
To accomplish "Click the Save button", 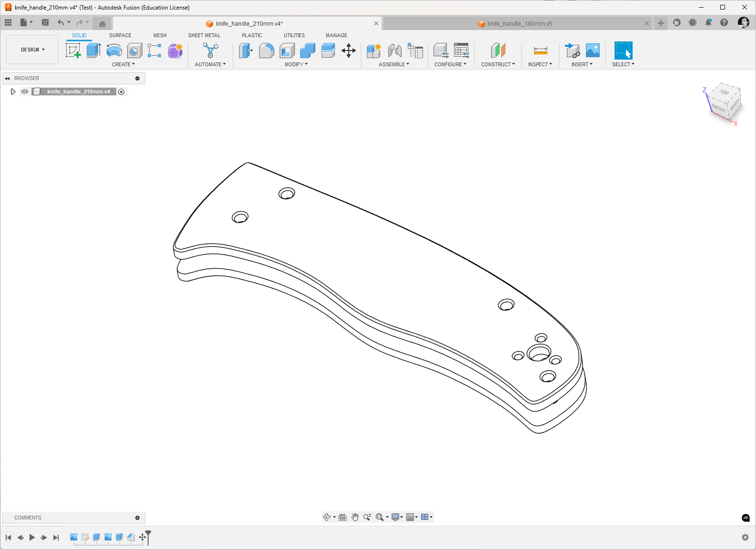I will tap(45, 22).
